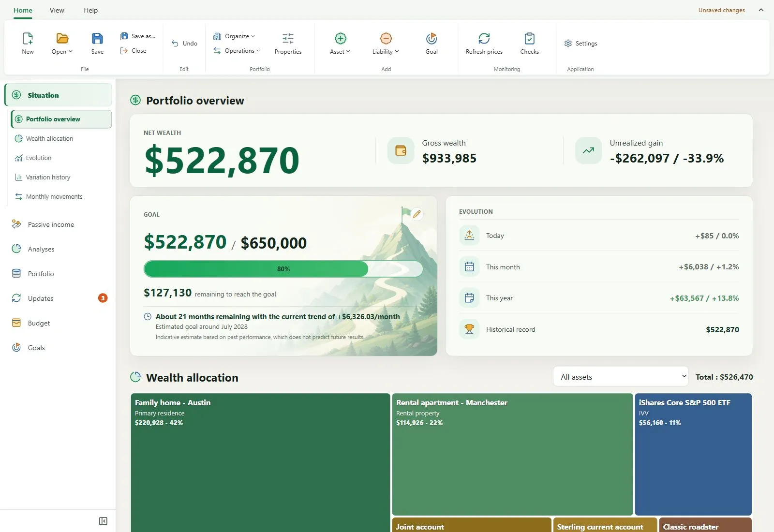This screenshot has height=532, width=774.
Task: Open the Add Asset dropdown
Action: (340, 43)
